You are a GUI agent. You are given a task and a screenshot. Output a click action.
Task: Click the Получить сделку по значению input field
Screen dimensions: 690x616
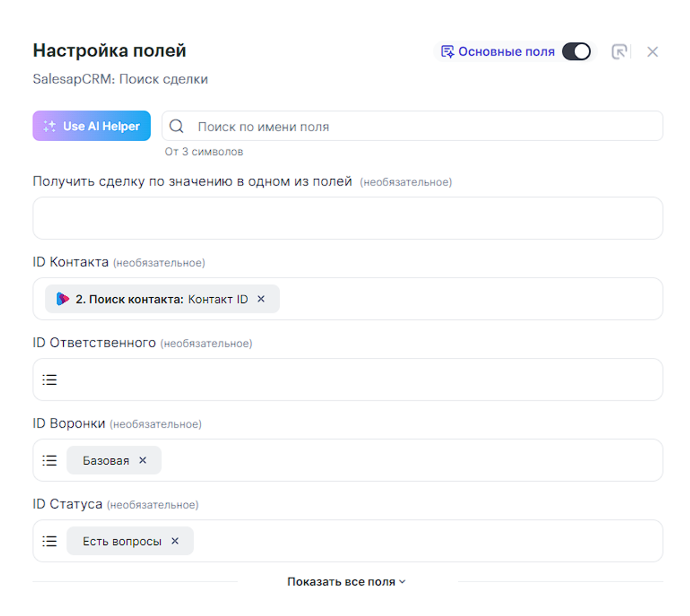click(348, 218)
